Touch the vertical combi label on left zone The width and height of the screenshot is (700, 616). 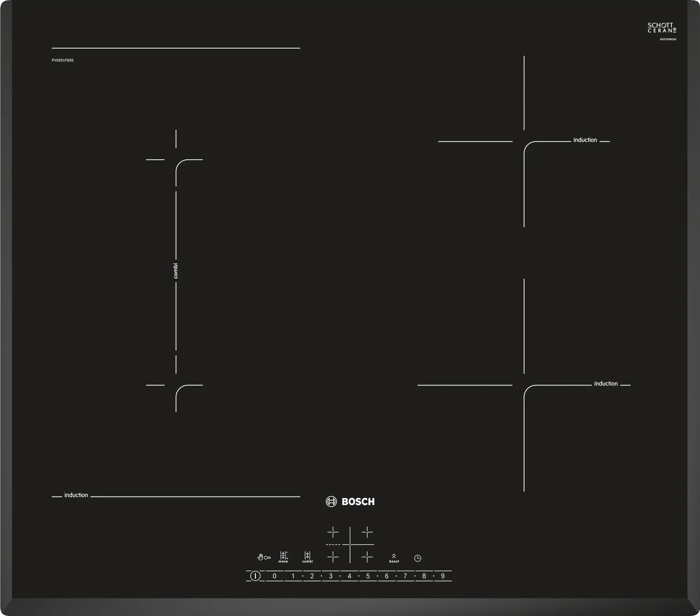click(176, 271)
